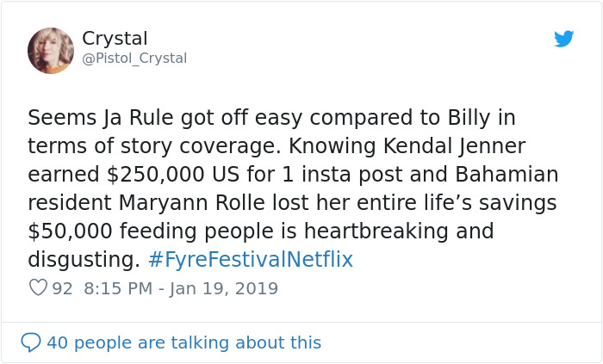The width and height of the screenshot is (603, 364).
Task: Click the speech bubble conversation icon
Action: point(31,342)
